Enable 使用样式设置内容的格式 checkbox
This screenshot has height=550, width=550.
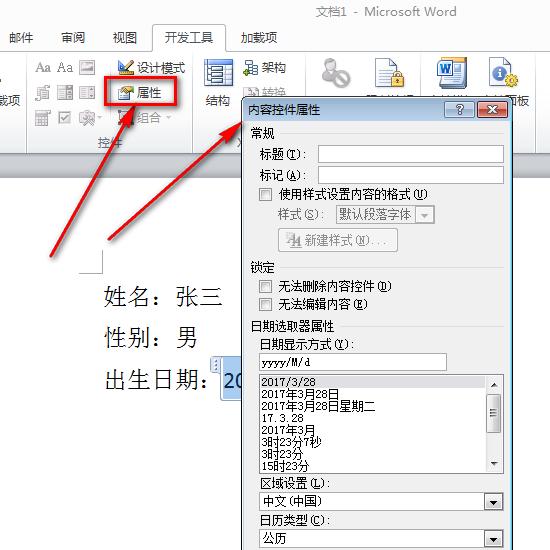click(265, 194)
